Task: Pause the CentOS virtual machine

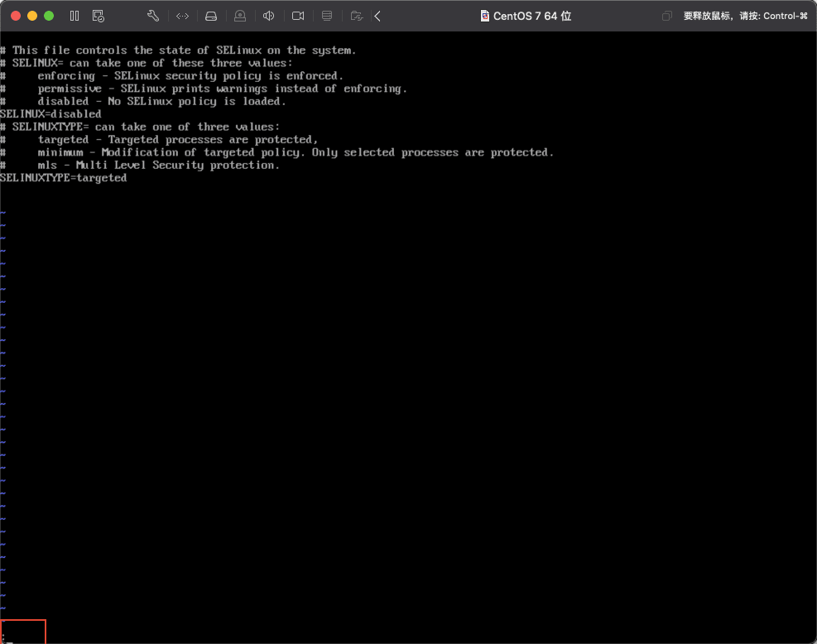Action: pos(74,16)
